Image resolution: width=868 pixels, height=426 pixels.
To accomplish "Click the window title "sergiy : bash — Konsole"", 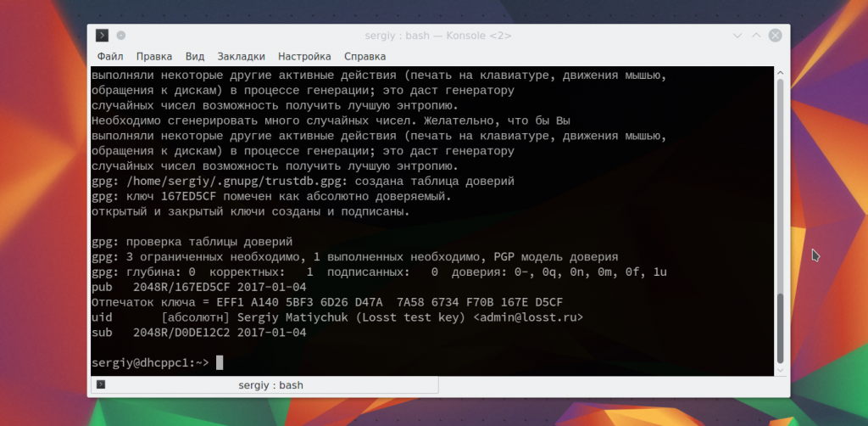I will point(437,36).
